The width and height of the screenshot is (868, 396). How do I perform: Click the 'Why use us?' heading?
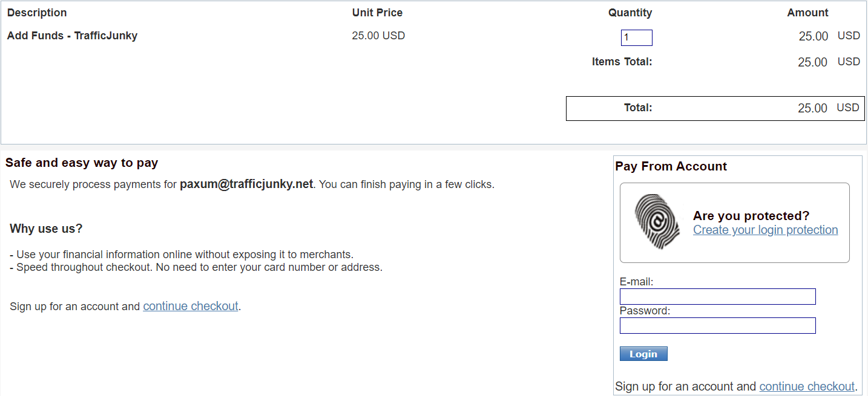click(x=46, y=229)
